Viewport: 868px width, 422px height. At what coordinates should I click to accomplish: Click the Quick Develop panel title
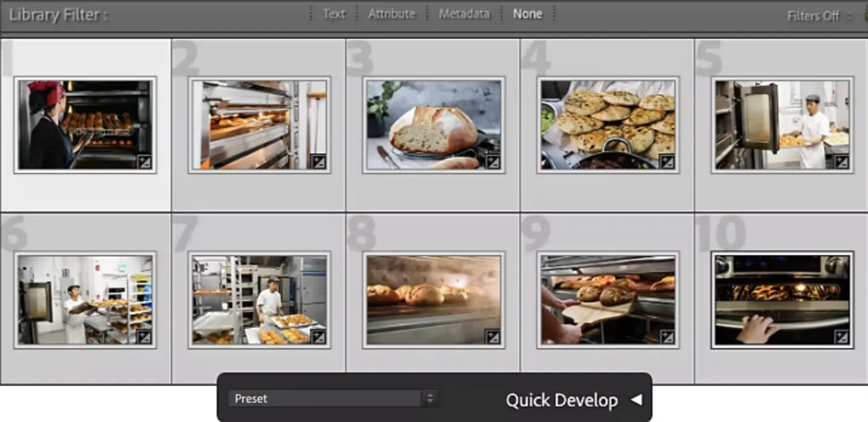pyautogui.click(x=561, y=400)
